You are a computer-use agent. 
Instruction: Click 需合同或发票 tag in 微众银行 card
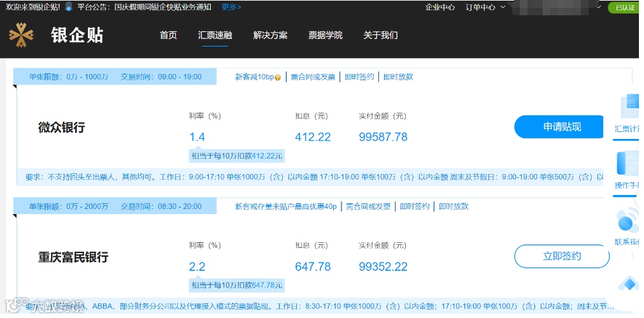[313, 77]
